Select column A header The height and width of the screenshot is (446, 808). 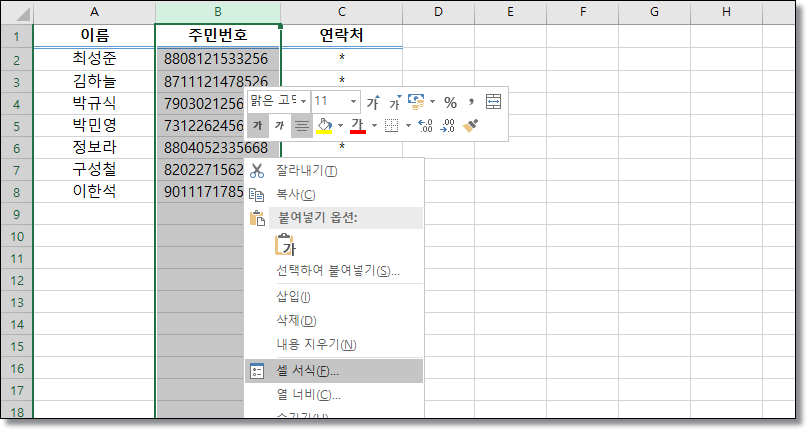coord(94,12)
